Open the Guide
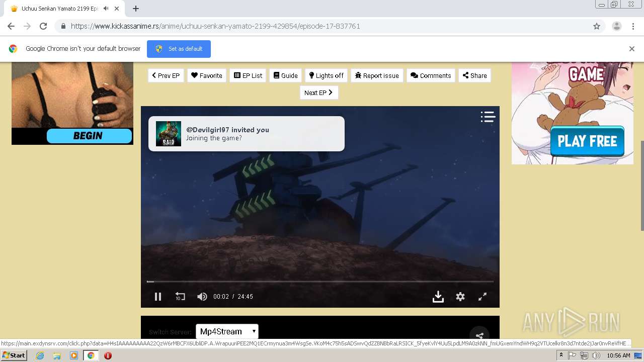644x362 pixels. [286, 75]
